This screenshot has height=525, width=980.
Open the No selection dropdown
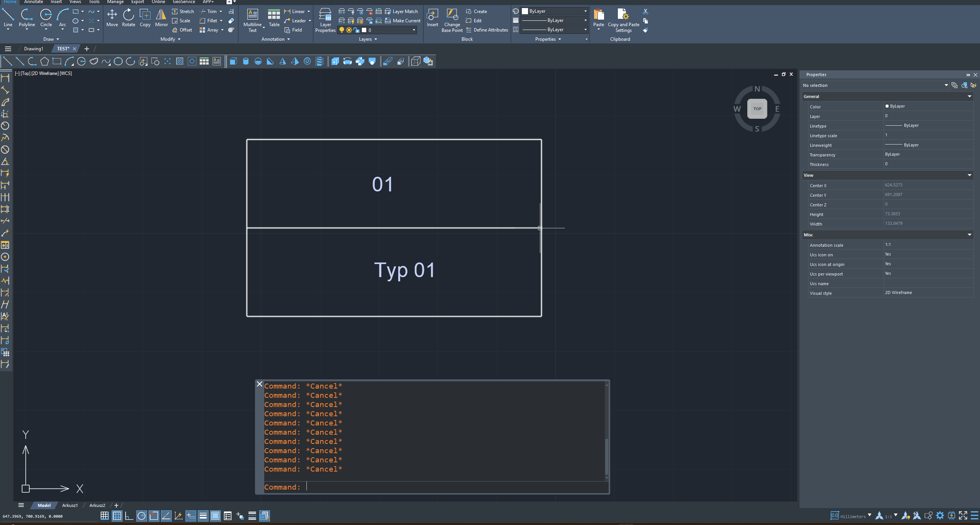[875, 85]
